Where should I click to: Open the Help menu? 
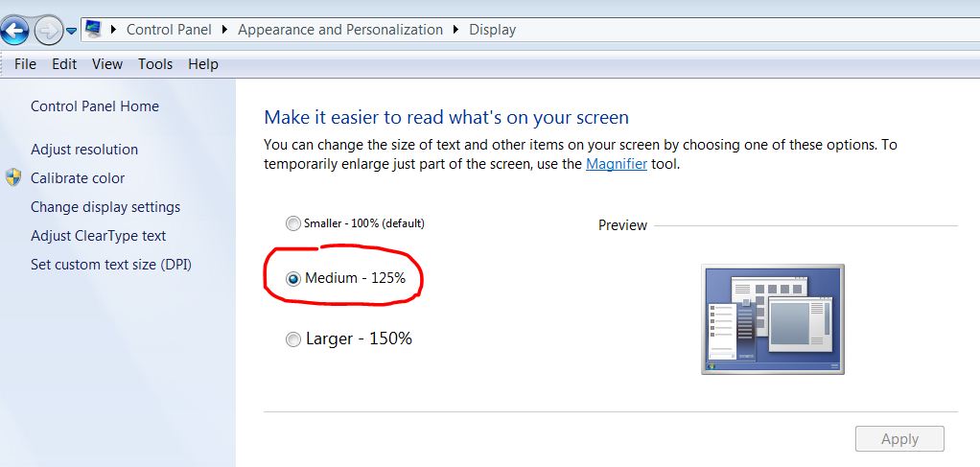coord(203,63)
